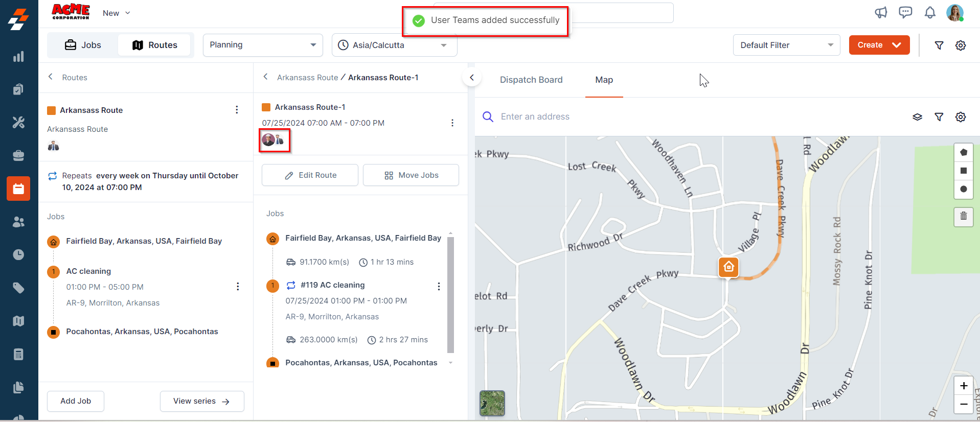Expand the Default Filter dropdown
Image resolution: width=980 pixels, height=422 pixels.
786,45
